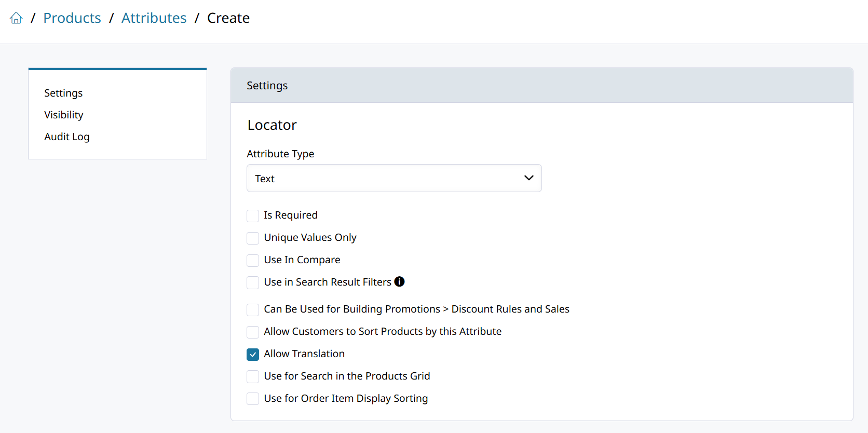The image size is (868, 433).
Task: Click the Settings section header bar
Action: click(541, 86)
